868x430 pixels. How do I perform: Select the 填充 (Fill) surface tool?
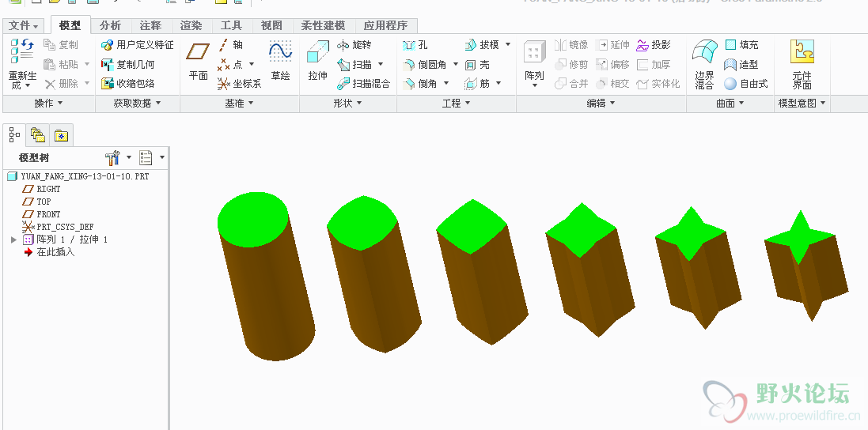click(x=741, y=45)
